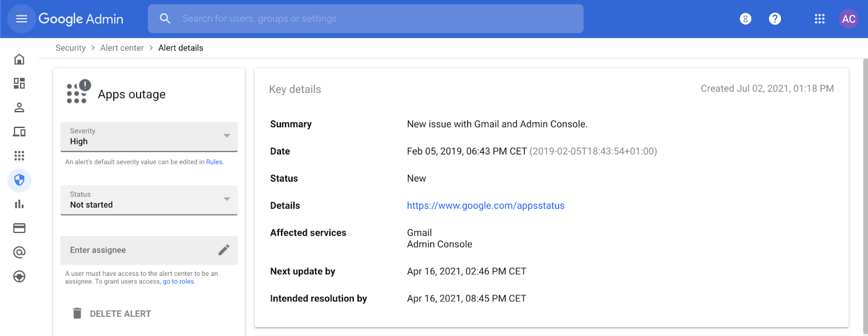868x336 pixels.
Task: Open Account at-sign icon in sidebar
Action: click(x=19, y=252)
